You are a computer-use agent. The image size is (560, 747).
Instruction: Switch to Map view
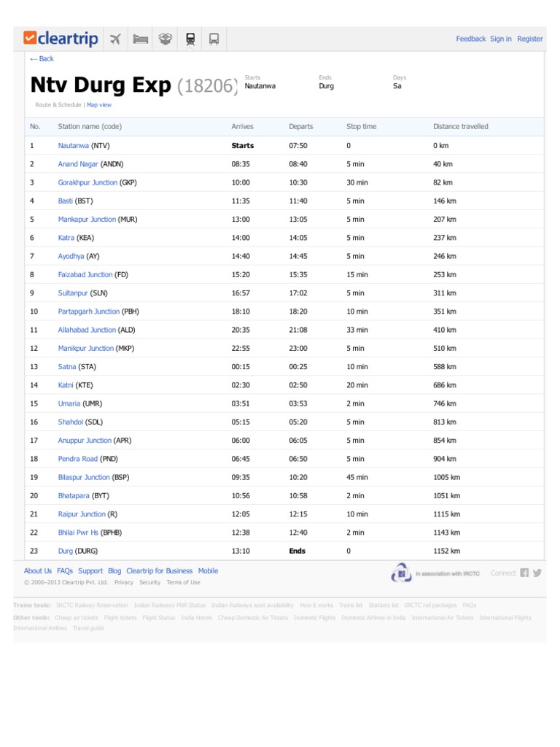99,105
